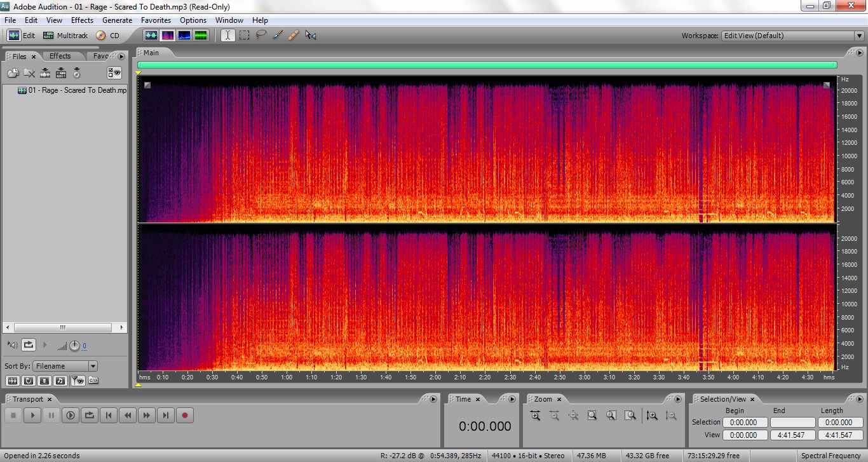This screenshot has height=462, width=868.
Task: Click the Import File folder icon
Action: pos(13,73)
